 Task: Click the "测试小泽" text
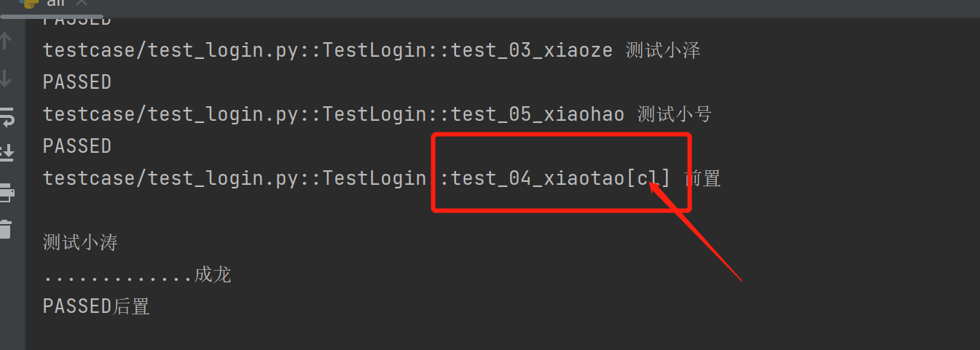663,50
